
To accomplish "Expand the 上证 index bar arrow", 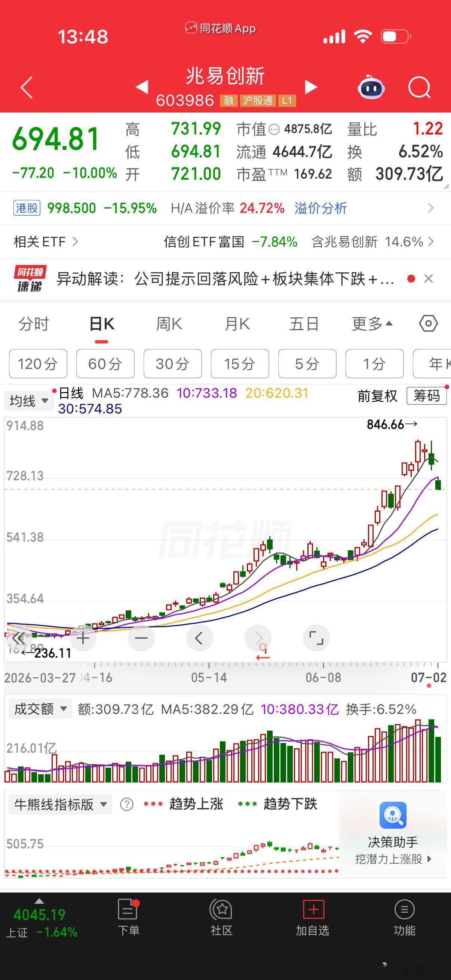I will [x=39, y=901].
